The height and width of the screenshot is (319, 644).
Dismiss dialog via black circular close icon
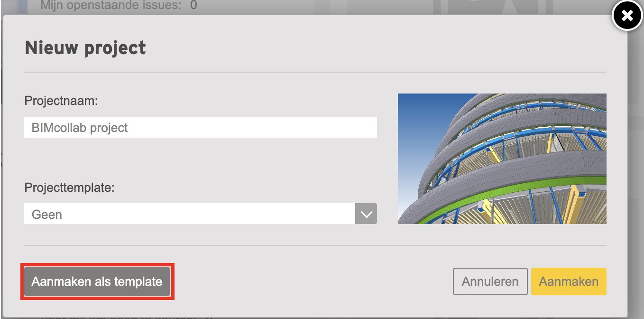[x=627, y=16]
